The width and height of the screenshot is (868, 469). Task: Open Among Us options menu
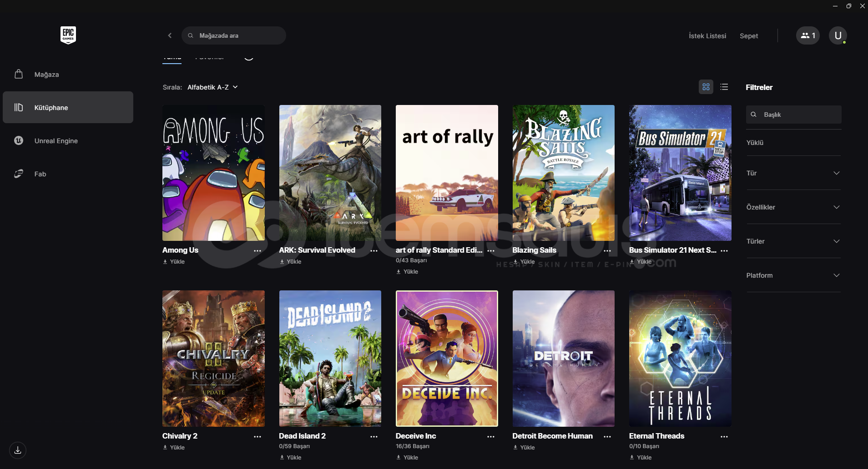click(257, 251)
